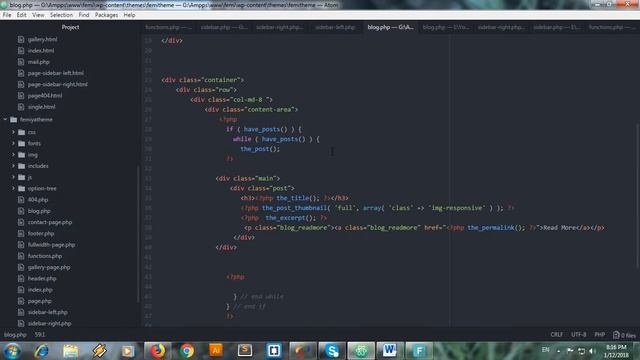
Task: Open page-sidebar-left.html in tree view
Action: tap(56, 73)
